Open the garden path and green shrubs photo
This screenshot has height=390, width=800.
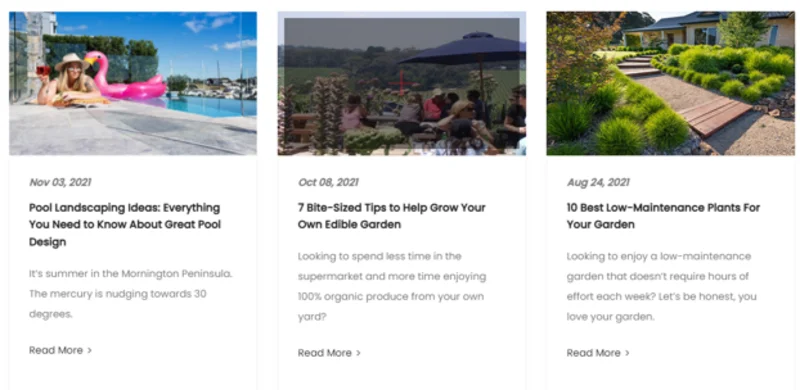coord(670,83)
